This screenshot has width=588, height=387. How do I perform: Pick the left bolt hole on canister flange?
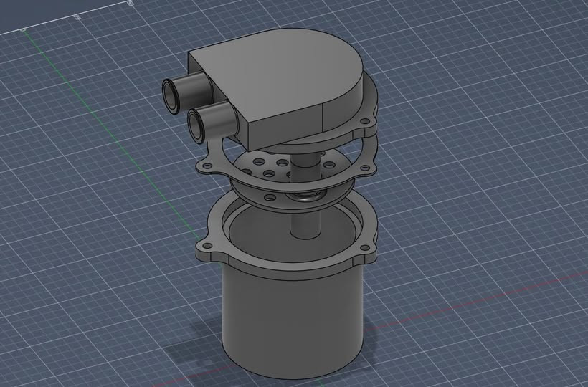coord(207,246)
